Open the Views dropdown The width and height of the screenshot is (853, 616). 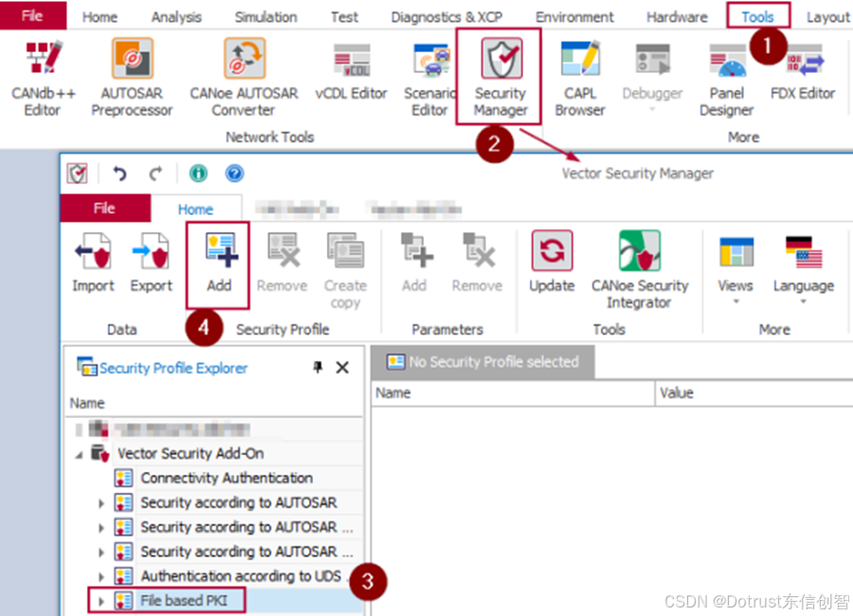[735, 270]
